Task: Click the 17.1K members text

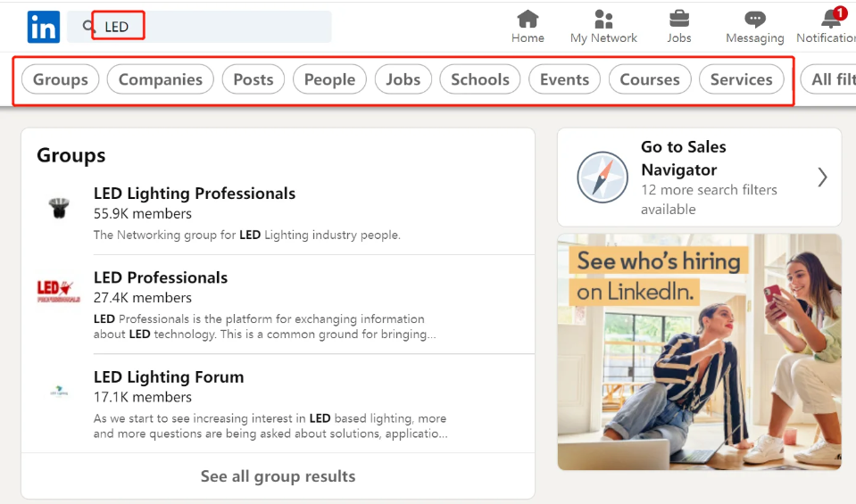Action: (x=143, y=397)
